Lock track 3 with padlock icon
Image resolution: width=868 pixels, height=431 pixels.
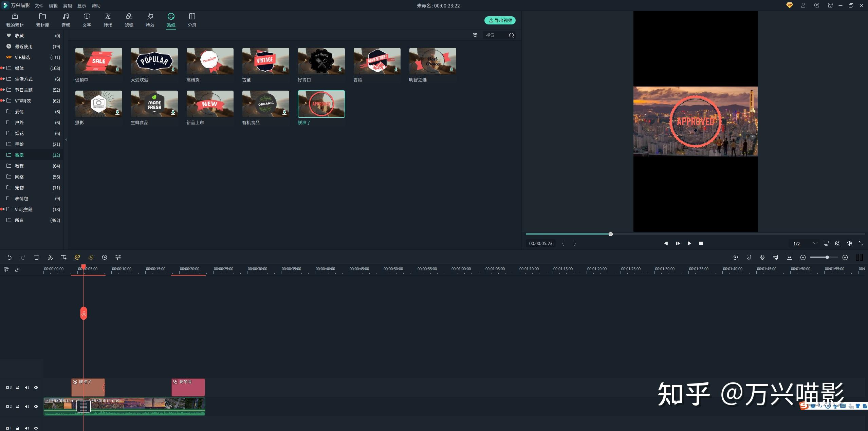click(18, 388)
